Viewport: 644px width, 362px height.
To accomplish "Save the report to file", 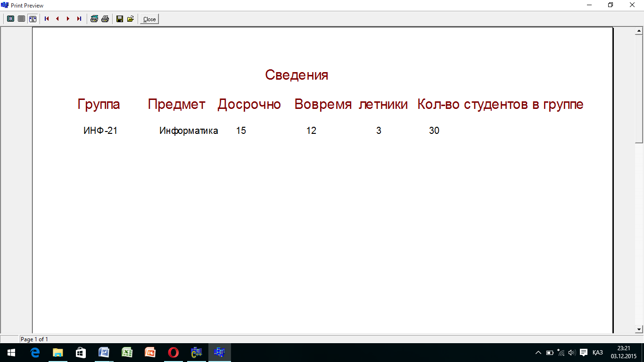I will [x=119, y=19].
